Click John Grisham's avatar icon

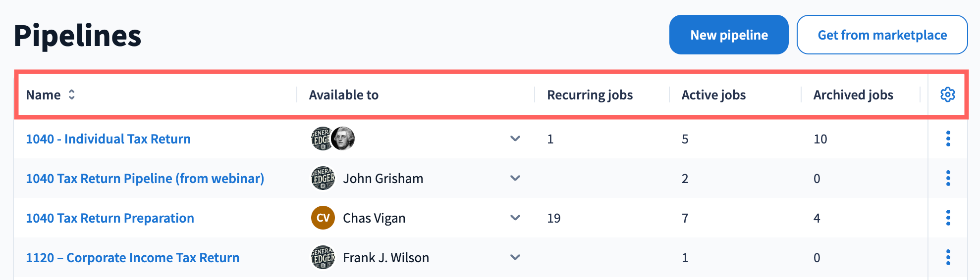(323, 179)
